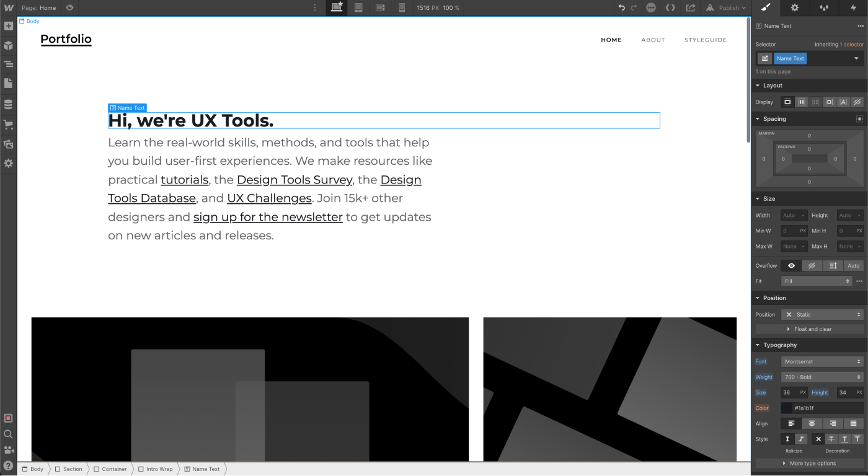This screenshot has height=476, width=868.
Task: Set display to none
Action: tap(857, 102)
